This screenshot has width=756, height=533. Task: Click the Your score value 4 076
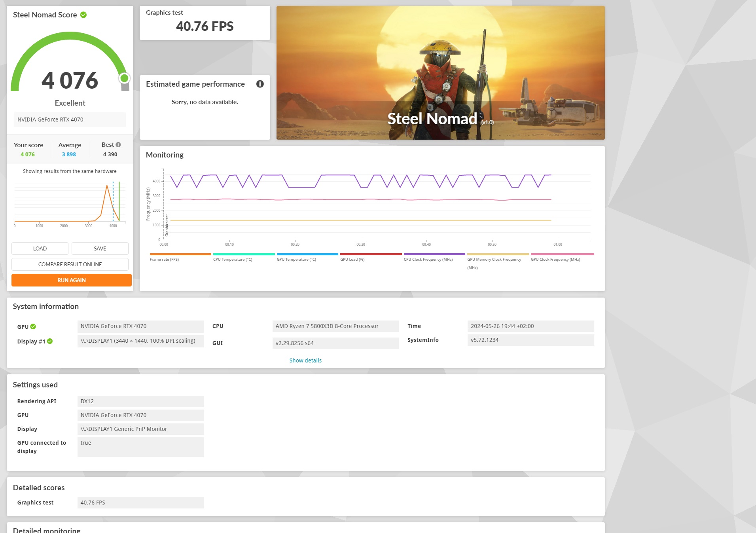tap(28, 154)
